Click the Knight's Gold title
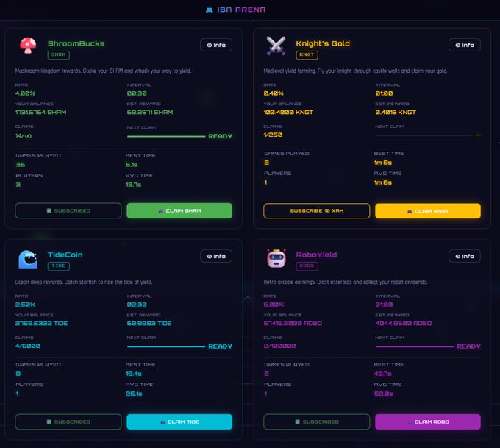This screenshot has width=500, height=448. point(323,43)
